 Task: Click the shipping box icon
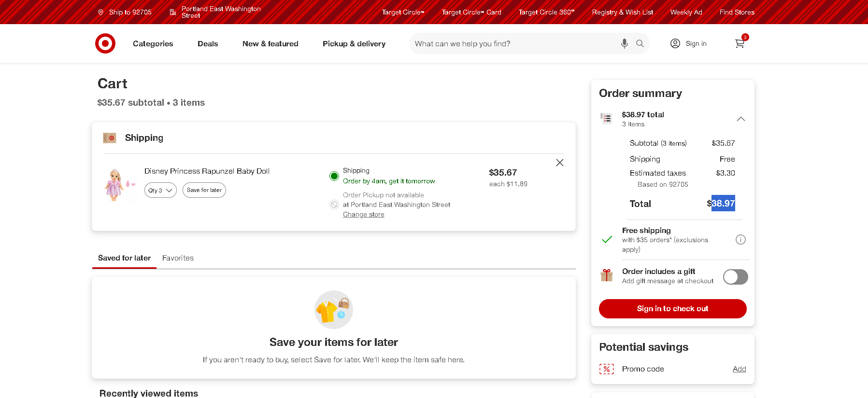[x=110, y=138]
